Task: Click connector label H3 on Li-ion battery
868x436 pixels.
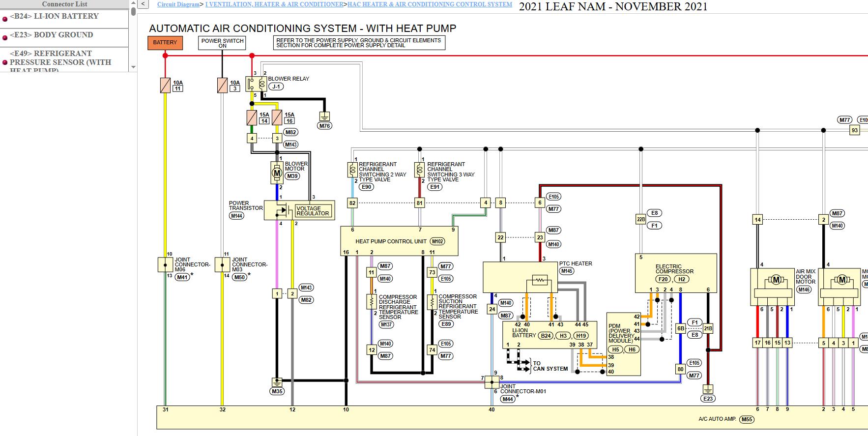Action: (563, 336)
